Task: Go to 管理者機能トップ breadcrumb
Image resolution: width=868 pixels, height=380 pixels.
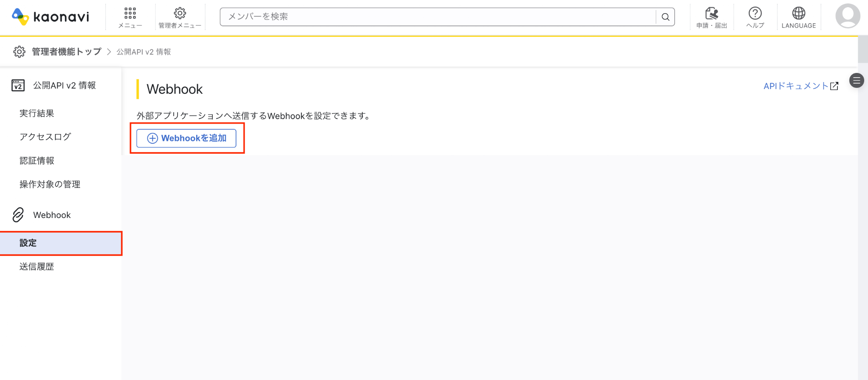Action: [x=67, y=52]
